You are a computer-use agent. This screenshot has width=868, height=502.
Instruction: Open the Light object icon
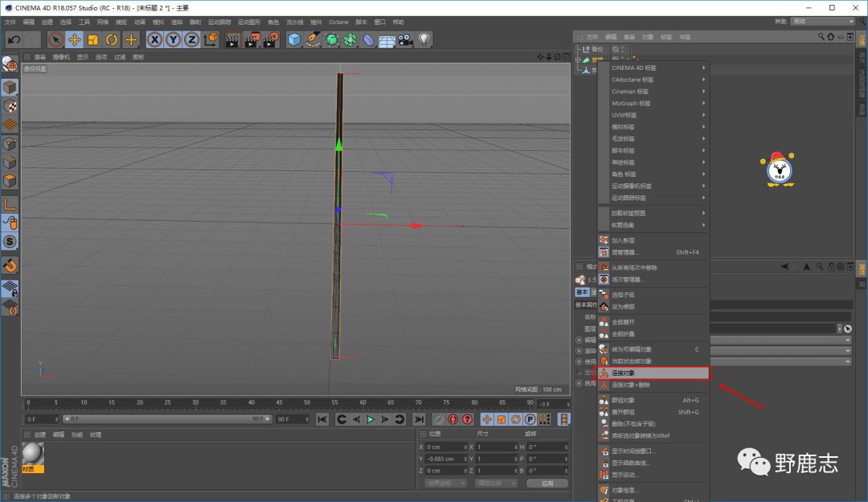point(424,39)
